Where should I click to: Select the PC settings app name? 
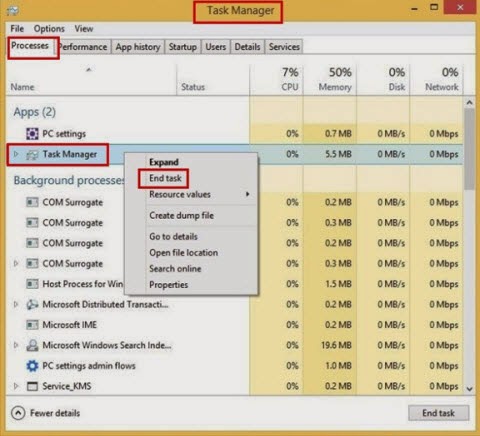(64, 134)
